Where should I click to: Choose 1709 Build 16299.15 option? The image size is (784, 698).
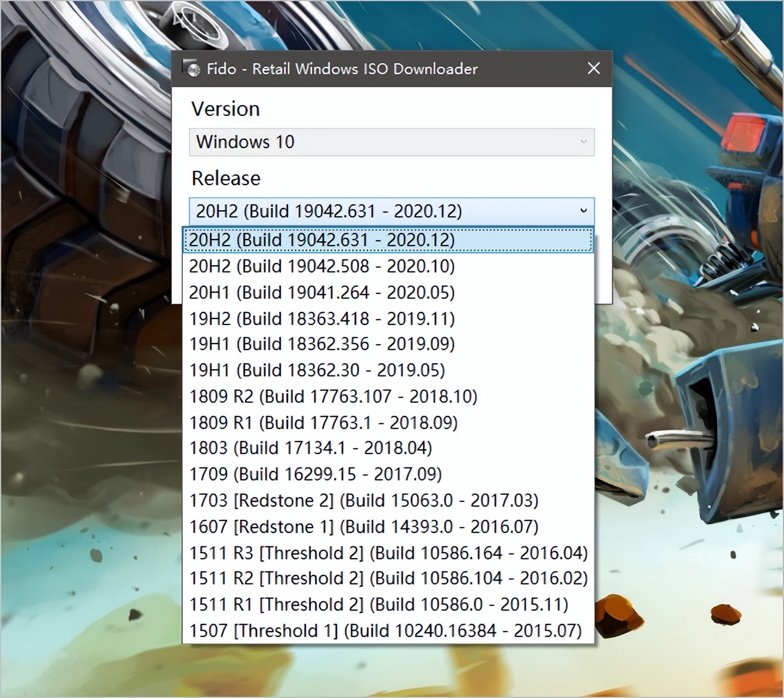pos(316,474)
